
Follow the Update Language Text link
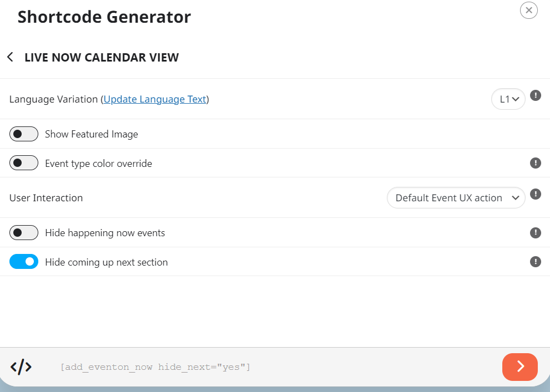pyautogui.click(x=155, y=99)
